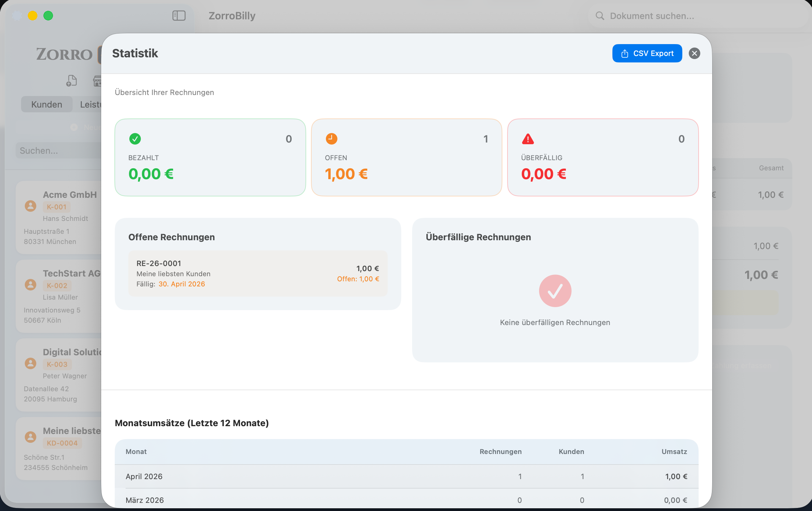Image resolution: width=812 pixels, height=511 pixels.
Task: Click the Gesamt column in background window
Action: pos(771,168)
